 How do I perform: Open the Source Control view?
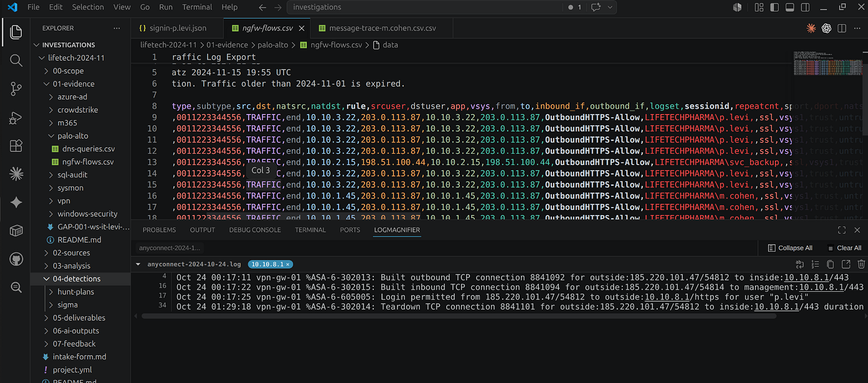pyautogui.click(x=16, y=89)
